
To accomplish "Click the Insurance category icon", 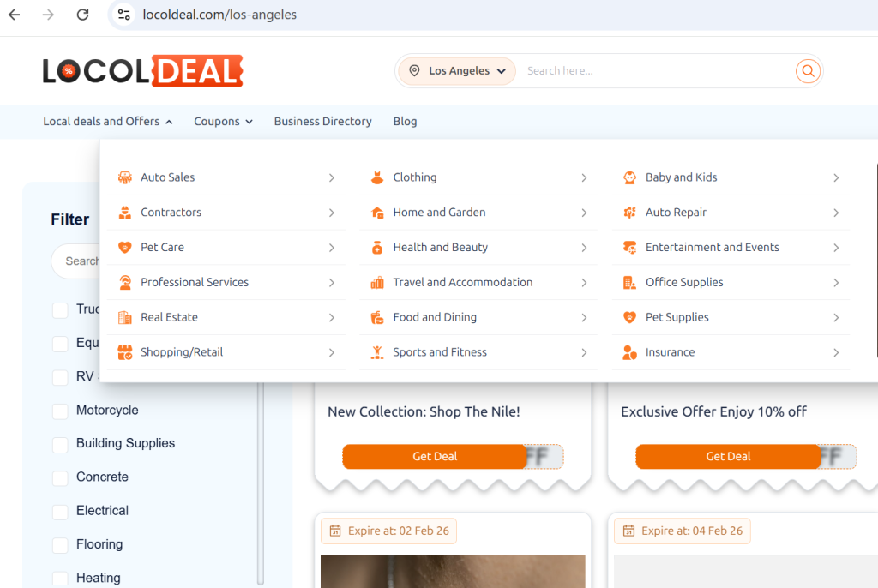I will [629, 352].
